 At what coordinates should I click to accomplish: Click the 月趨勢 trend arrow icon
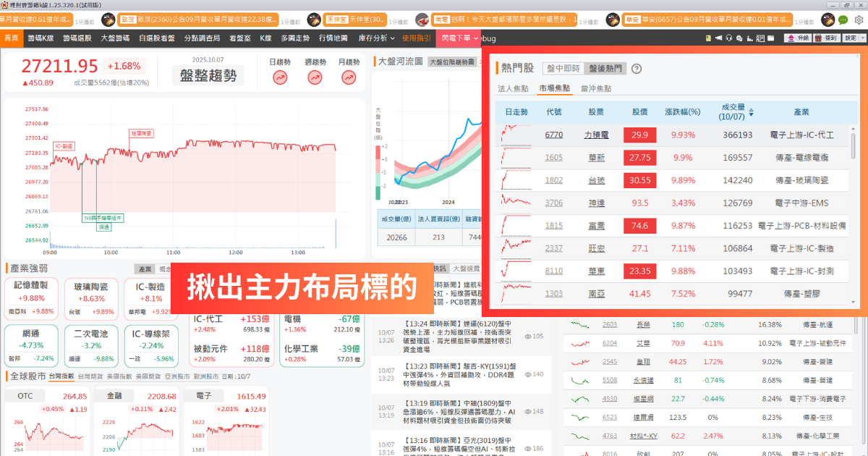[x=349, y=77]
